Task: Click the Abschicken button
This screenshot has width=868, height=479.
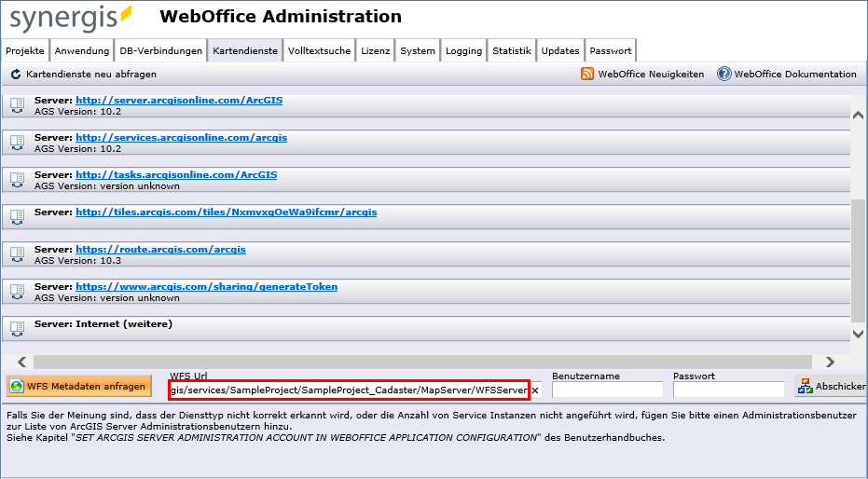Action: click(831, 386)
